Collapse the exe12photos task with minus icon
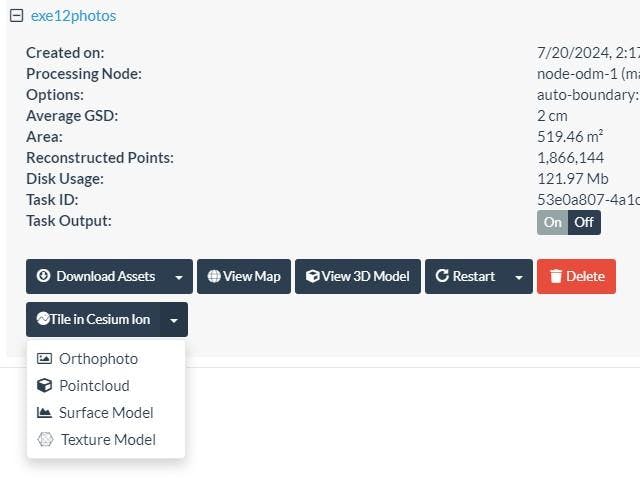 [x=16, y=16]
